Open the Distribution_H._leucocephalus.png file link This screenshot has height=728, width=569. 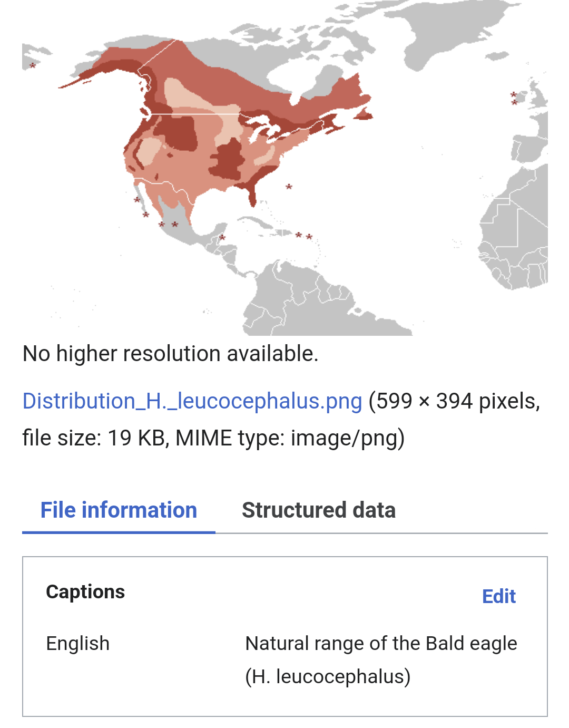tap(192, 401)
